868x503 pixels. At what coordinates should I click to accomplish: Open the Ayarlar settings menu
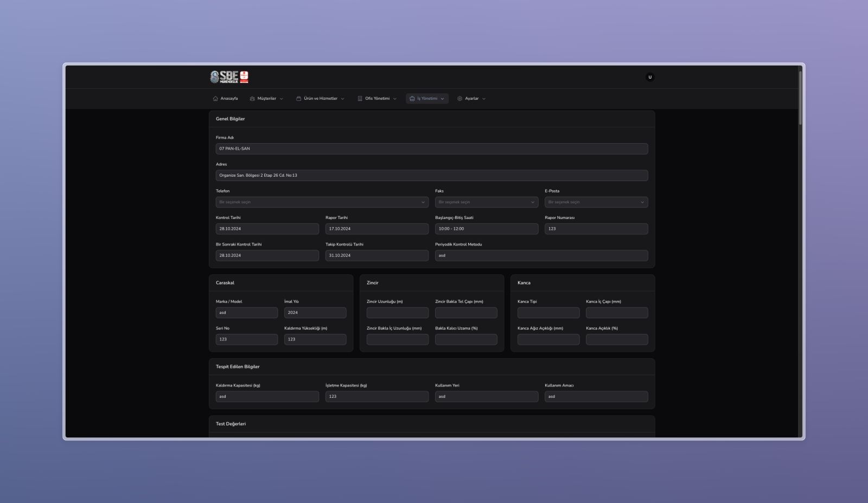tap(471, 99)
